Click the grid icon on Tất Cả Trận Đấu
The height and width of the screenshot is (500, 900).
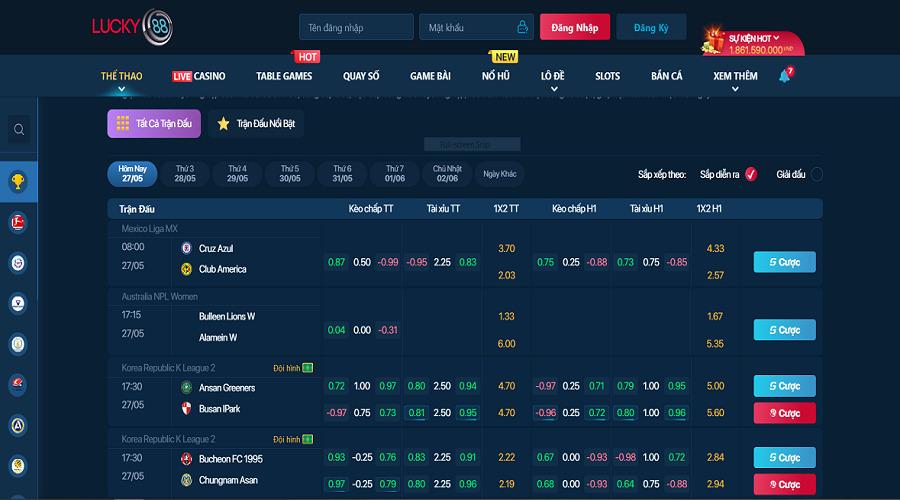pyautogui.click(x=123, y=123)
